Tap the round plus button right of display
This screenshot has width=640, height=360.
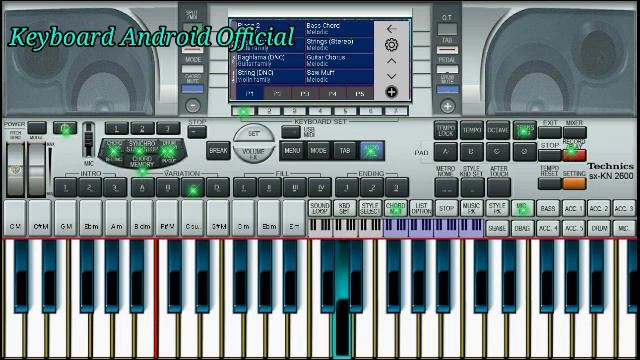pos(447,107)
